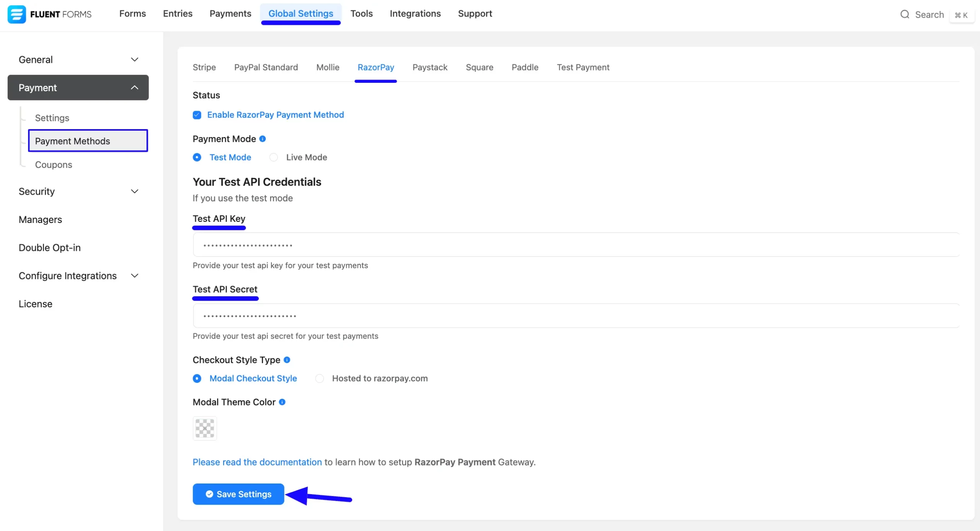This screenshot has width=980, height=531.
Task: Open the Double Opt-in settings page
Action: 50,248
